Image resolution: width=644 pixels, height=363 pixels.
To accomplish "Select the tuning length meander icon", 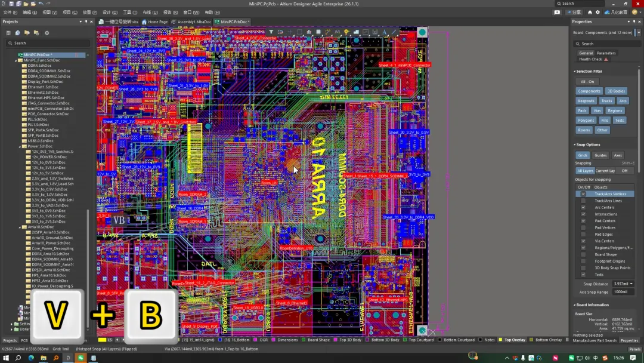I will [x=337, y=32].
